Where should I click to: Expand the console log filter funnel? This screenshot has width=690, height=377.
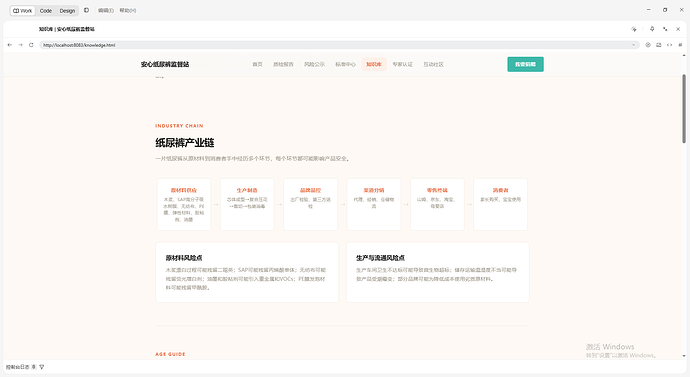point(42,367)
